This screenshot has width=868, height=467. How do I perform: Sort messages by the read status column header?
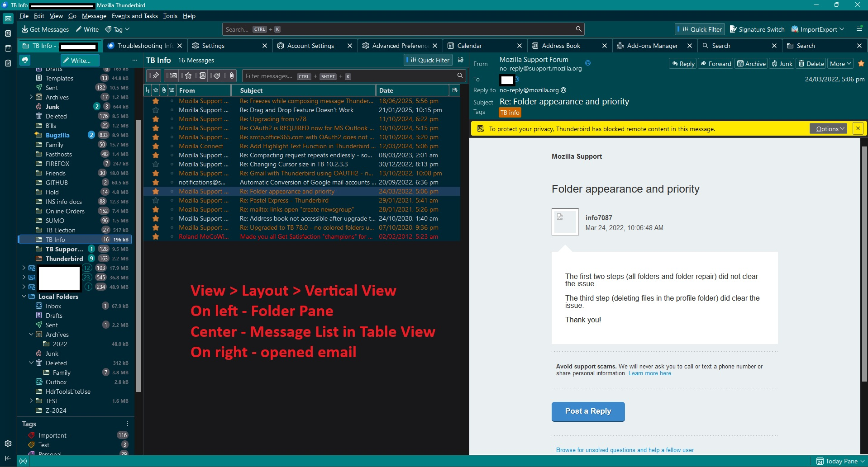(172, 90)
